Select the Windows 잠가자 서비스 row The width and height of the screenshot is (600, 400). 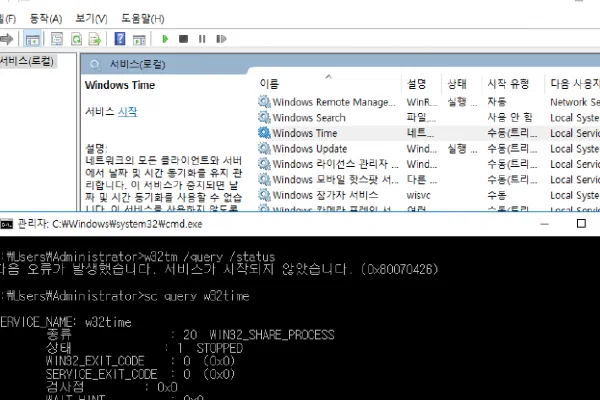pyautogui.click(x=429, y=195)
